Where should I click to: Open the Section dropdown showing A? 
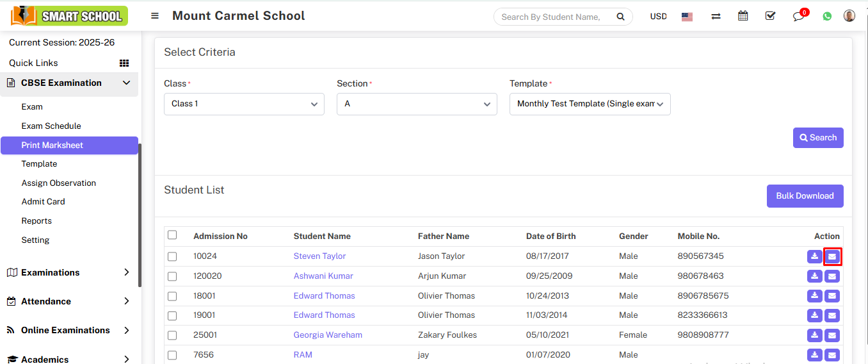417,104
